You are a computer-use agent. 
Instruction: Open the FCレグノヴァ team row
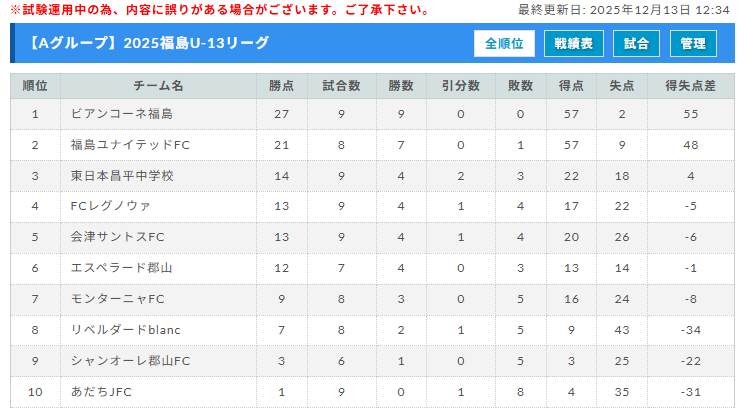[111, 207]
